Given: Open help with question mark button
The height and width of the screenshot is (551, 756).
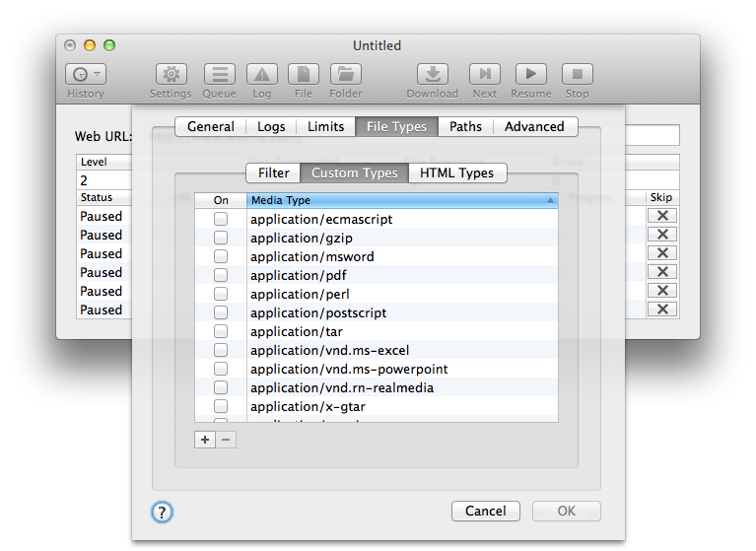Looking at the screenshot, I should point(162,512).
